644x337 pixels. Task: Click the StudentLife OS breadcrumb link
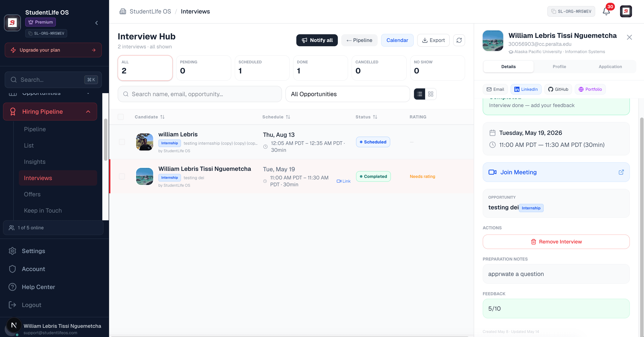click(x=150, y=12)
